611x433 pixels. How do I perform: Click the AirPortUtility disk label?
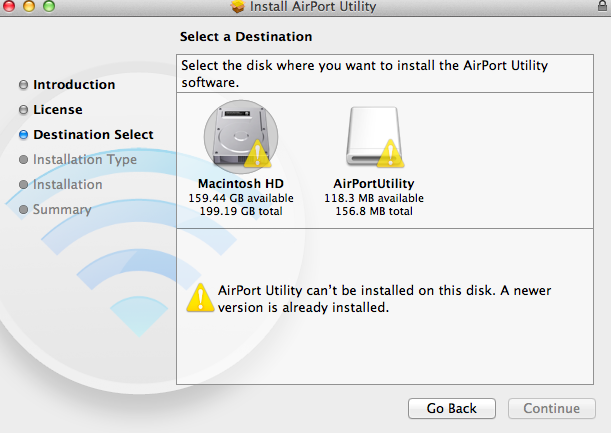373,184
